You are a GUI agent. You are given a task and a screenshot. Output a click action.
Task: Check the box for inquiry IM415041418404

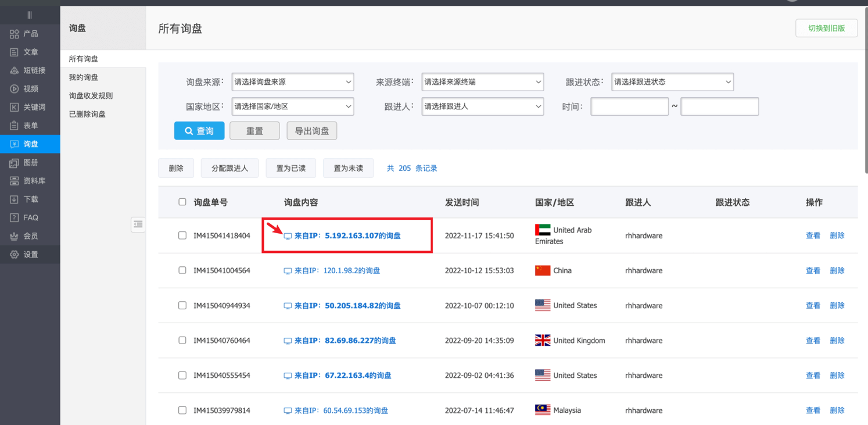click(x=182, y=235)
